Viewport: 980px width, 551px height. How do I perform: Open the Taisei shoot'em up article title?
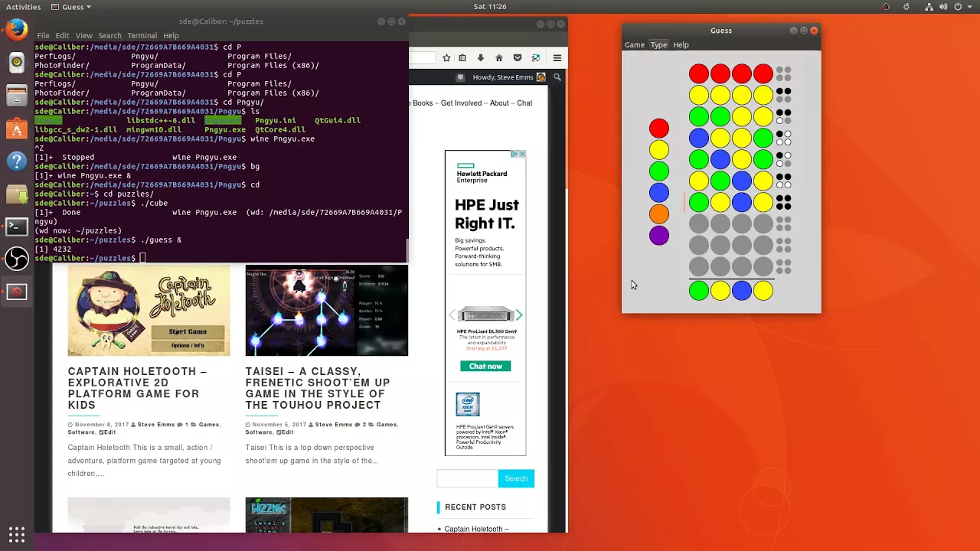(318, 388)
